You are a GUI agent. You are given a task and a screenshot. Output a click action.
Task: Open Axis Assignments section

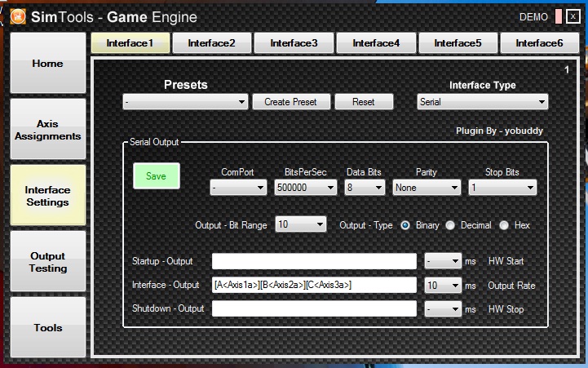[48, 130]
